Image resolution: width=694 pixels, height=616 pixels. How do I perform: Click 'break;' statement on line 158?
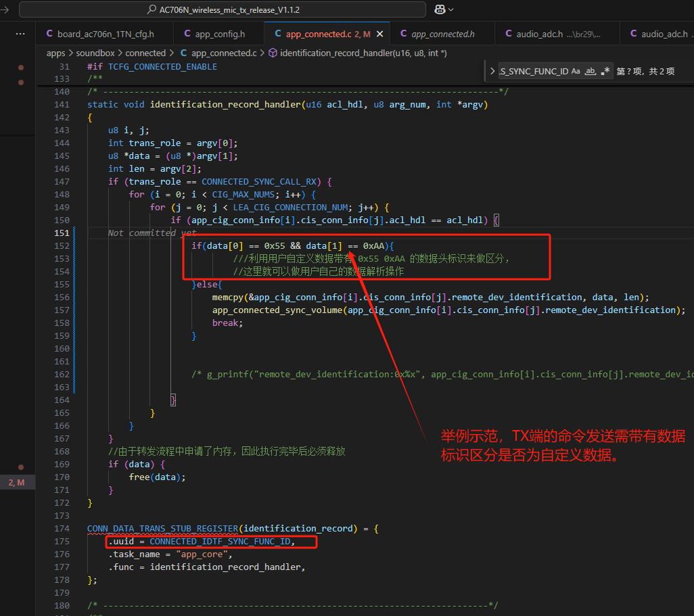(227, 323)
